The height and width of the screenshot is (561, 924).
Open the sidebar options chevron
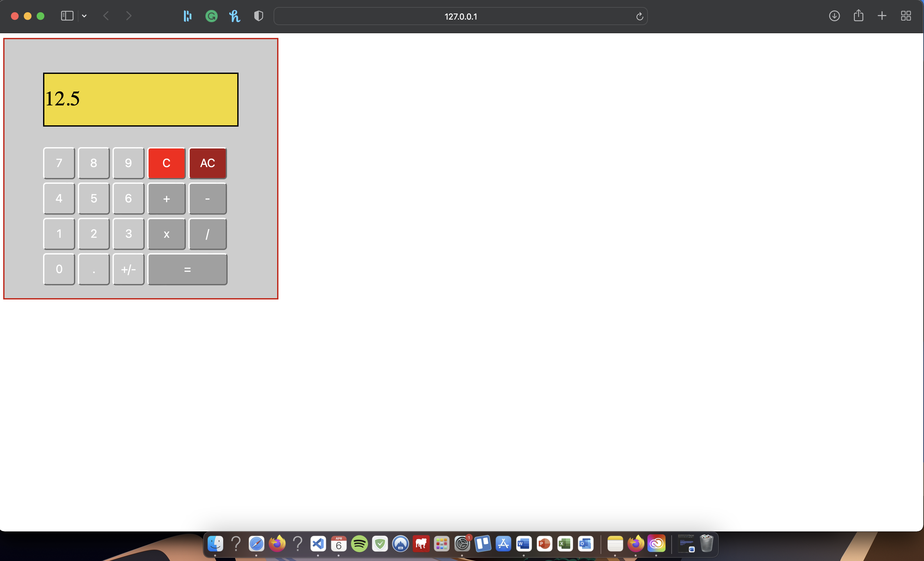coord(84,16)
